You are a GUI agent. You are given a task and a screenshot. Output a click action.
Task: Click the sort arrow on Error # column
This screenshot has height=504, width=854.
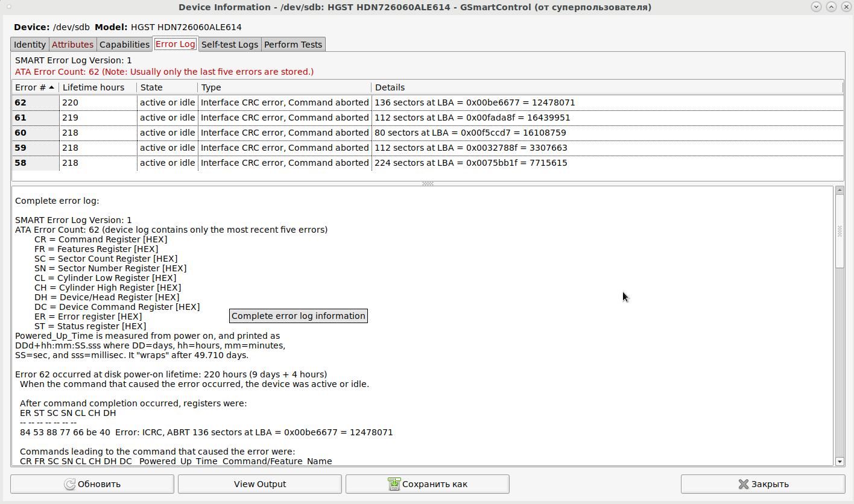(x=52, y=87)
